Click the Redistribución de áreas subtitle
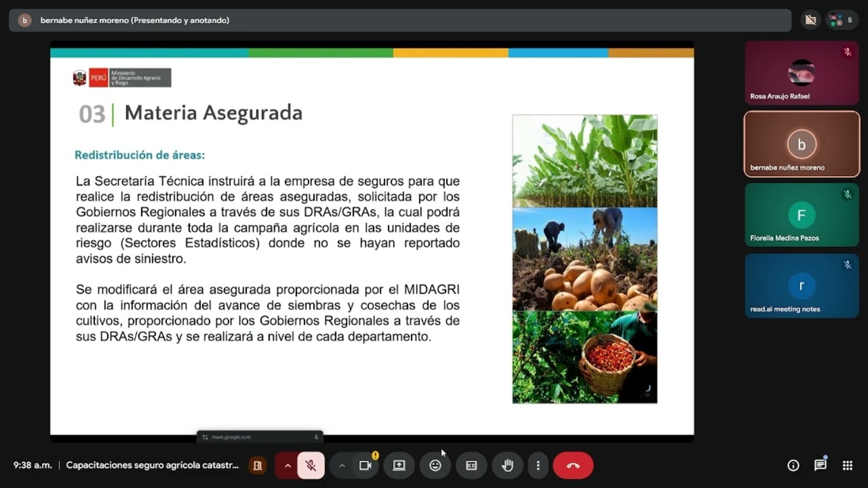Viewport: 868px width, 488px height. [x=140, y=155]
